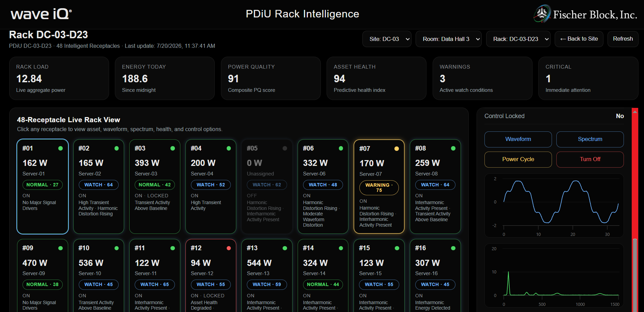Click the Control Locked 'No' value

620,116
